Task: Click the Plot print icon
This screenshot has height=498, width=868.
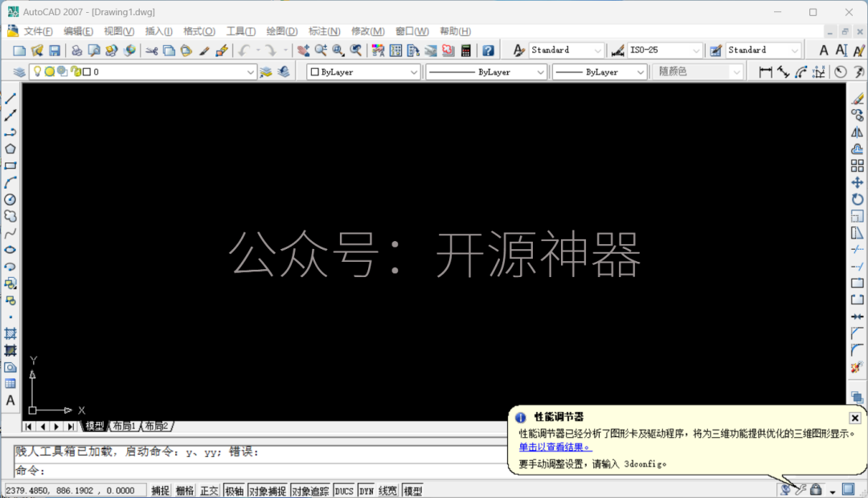Action: tap(77, 51)
